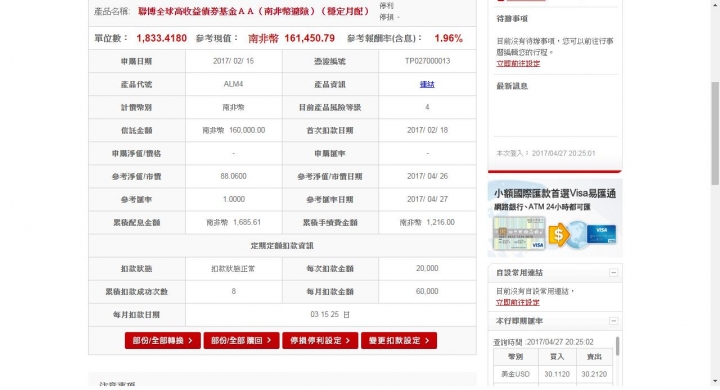Select accumulated fee amount 1,216.00

[x=441, y=222]
